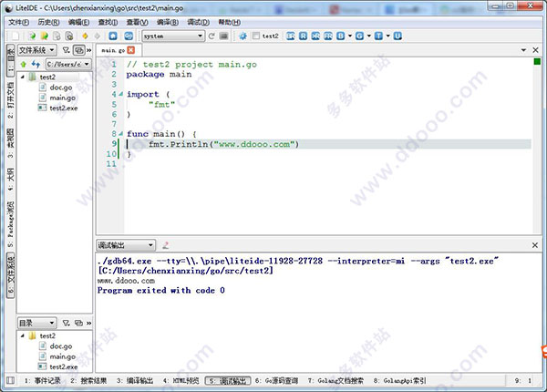Switch to the 3: 编译输出 tab
547x392 pixels.
[x=135, y=380]
